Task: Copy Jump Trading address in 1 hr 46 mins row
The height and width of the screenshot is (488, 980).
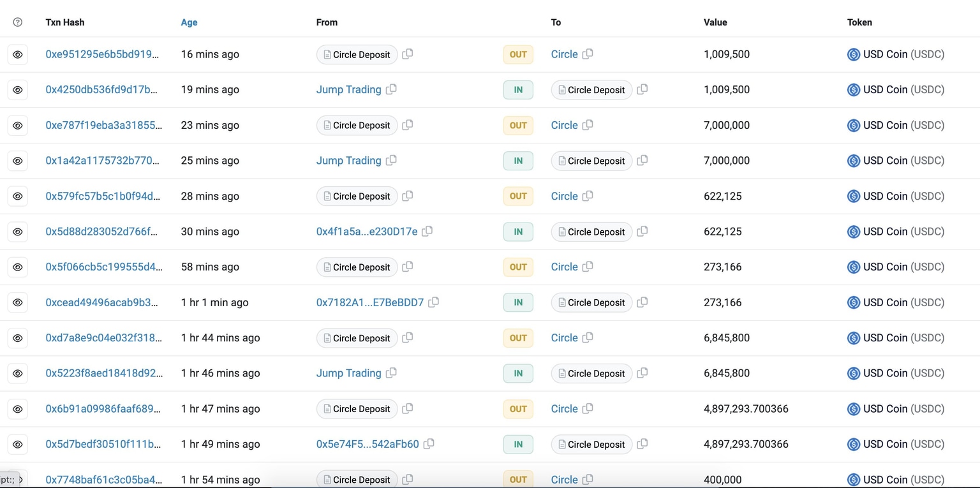Action: pos(391,373)
